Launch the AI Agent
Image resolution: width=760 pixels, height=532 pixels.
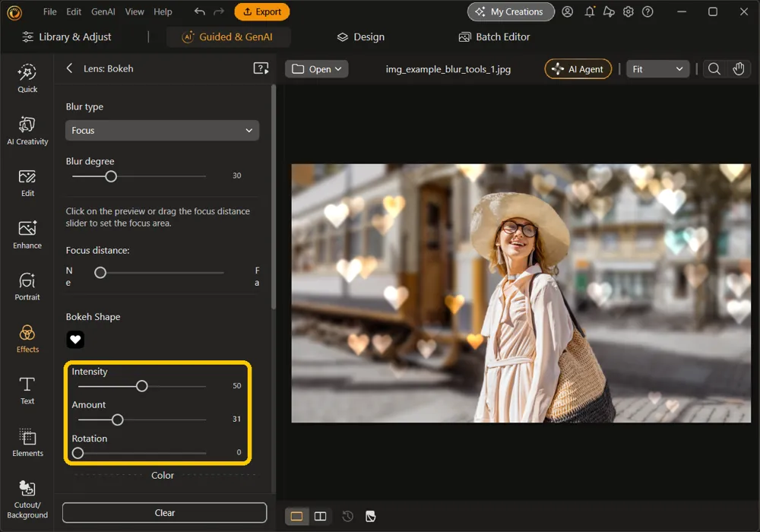[578, 69]
